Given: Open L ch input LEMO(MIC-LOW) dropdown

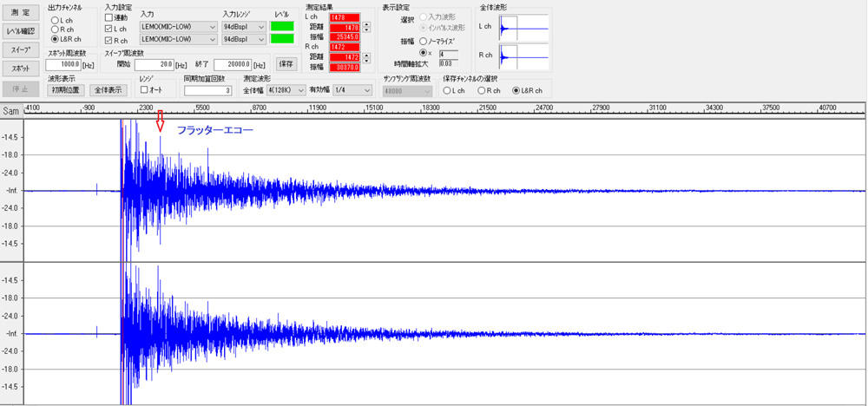Looking at the screenshot, I should (178, 27).
